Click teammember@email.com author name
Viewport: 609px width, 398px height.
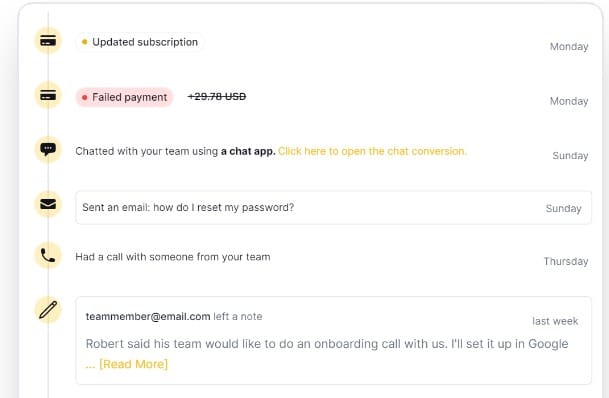(x=148, y=316)
